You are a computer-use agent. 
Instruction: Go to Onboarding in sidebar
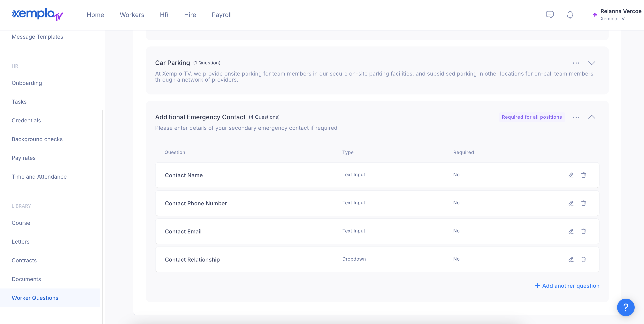tap(27, 83)
